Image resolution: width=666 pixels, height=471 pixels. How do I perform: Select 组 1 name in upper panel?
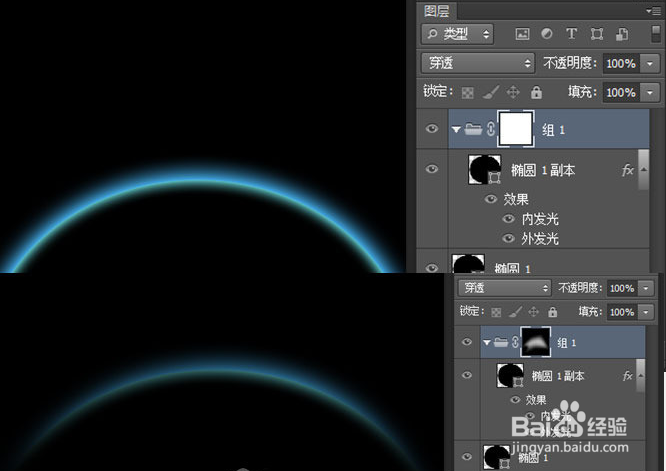553,130
